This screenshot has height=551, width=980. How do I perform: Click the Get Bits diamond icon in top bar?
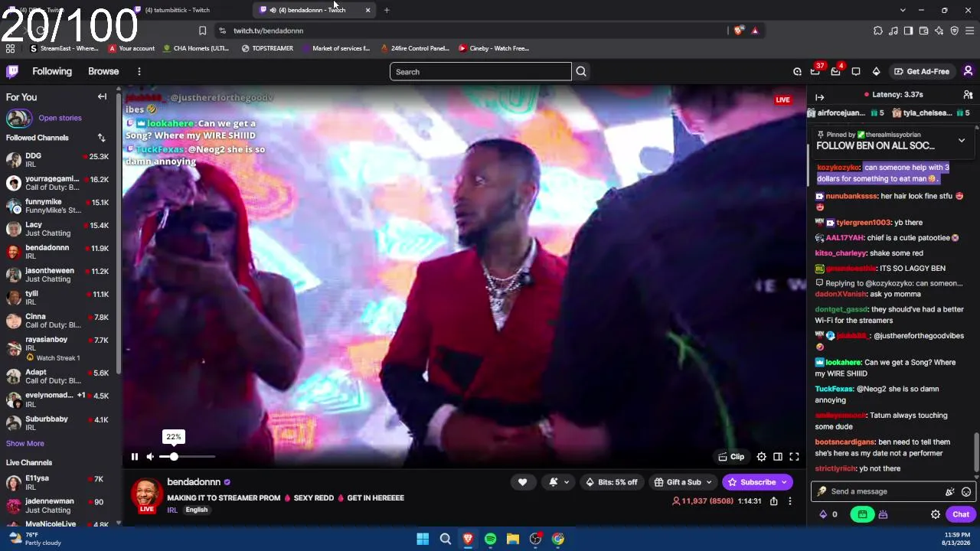(876, 71)
